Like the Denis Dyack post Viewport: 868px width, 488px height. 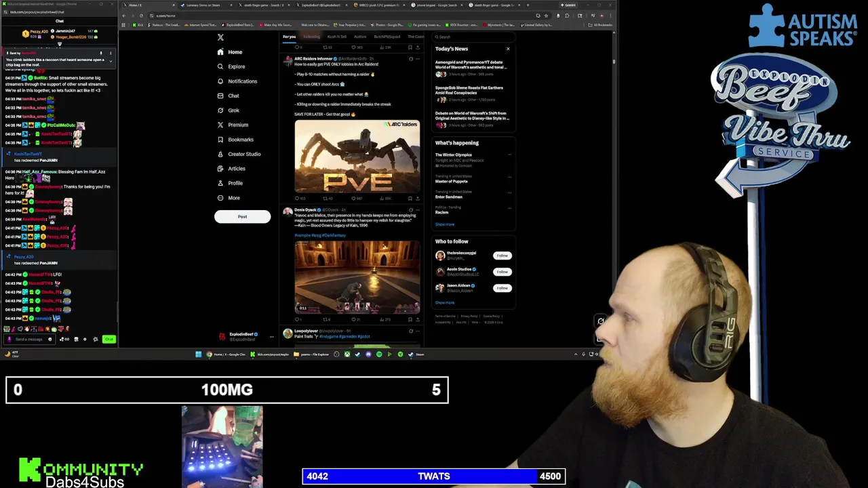coord(354,319)
